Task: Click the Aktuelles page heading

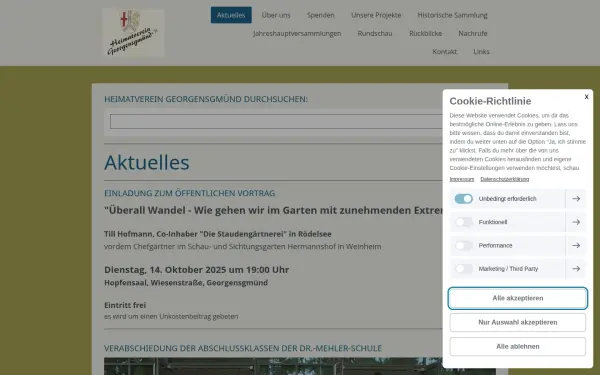Action: coord(147,162)
